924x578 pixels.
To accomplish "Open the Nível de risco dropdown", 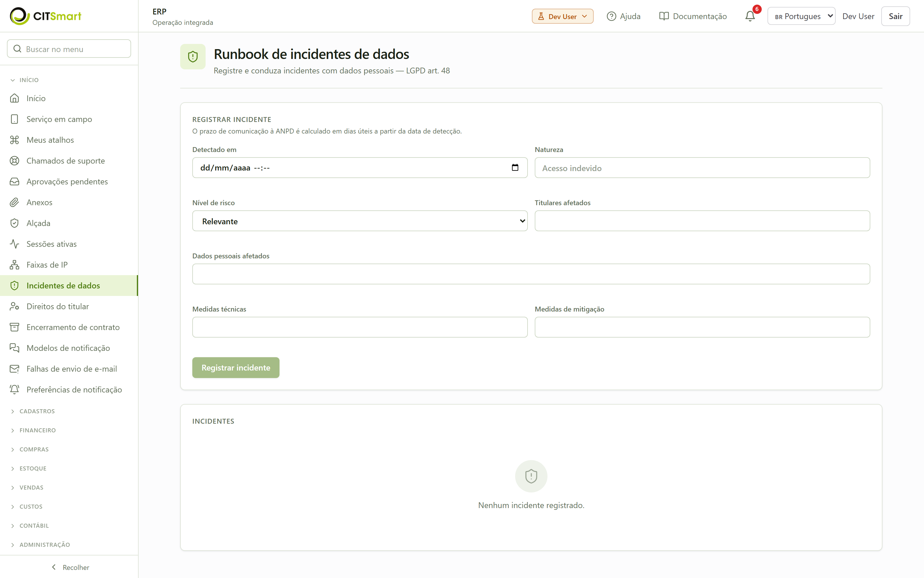I will (360, 221).
